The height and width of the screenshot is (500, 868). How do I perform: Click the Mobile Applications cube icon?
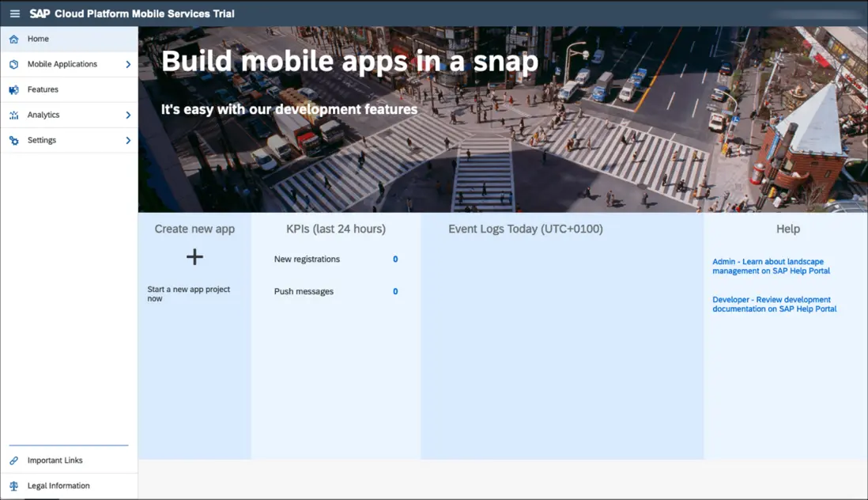(13, 64)
